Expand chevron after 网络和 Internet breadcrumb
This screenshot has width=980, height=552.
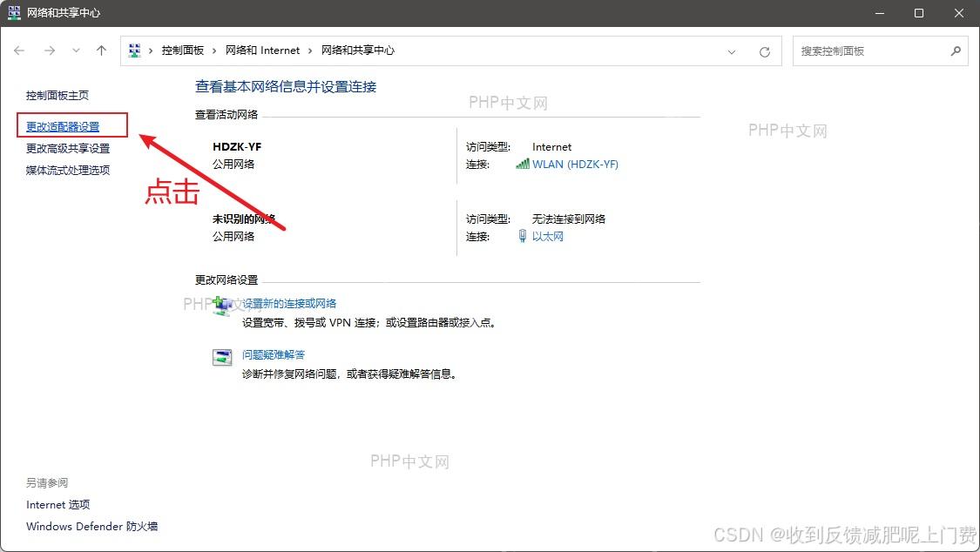point(310,50)
